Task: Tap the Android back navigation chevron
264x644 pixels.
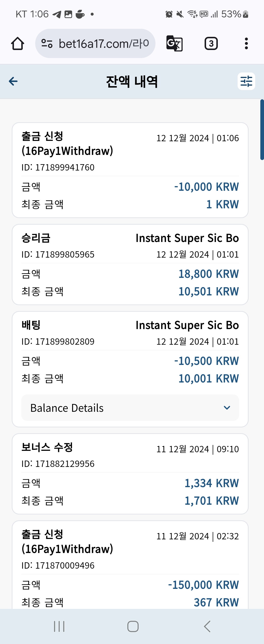Action: [x=207, y=626]
